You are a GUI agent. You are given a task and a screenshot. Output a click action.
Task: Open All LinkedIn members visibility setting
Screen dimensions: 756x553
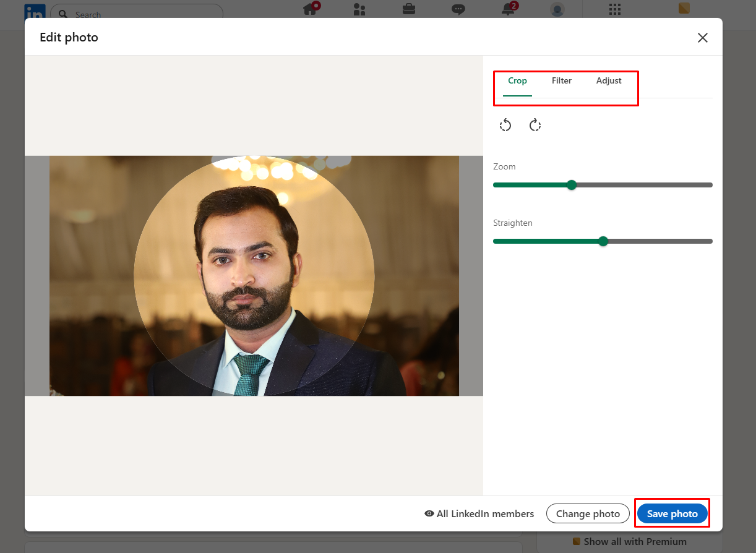[x=479, y=513]
